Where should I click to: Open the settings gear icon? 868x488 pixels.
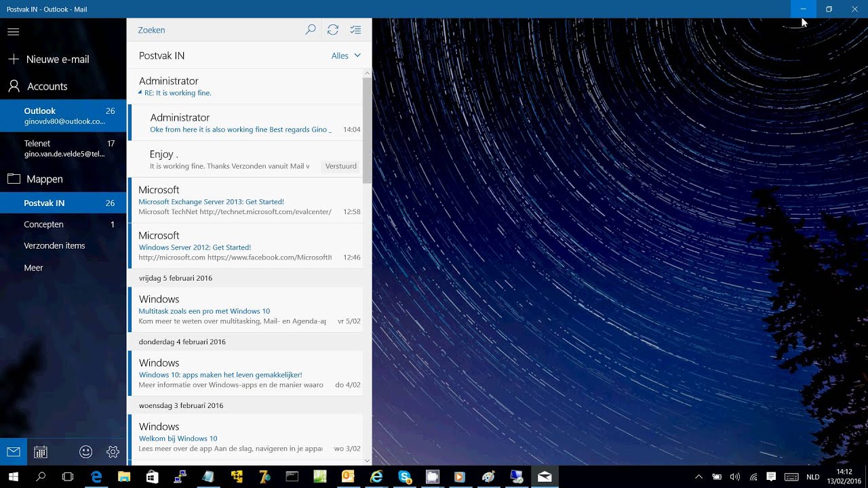(113, 452)
